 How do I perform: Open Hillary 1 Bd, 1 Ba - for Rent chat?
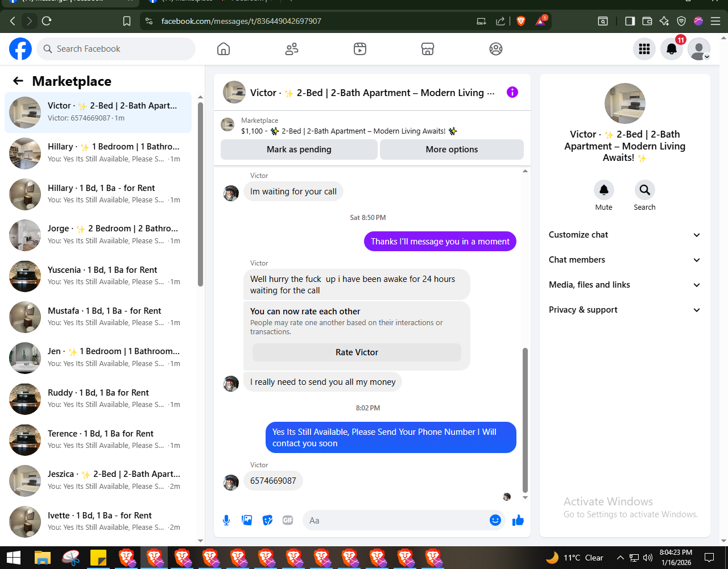(x=98, y=194)
